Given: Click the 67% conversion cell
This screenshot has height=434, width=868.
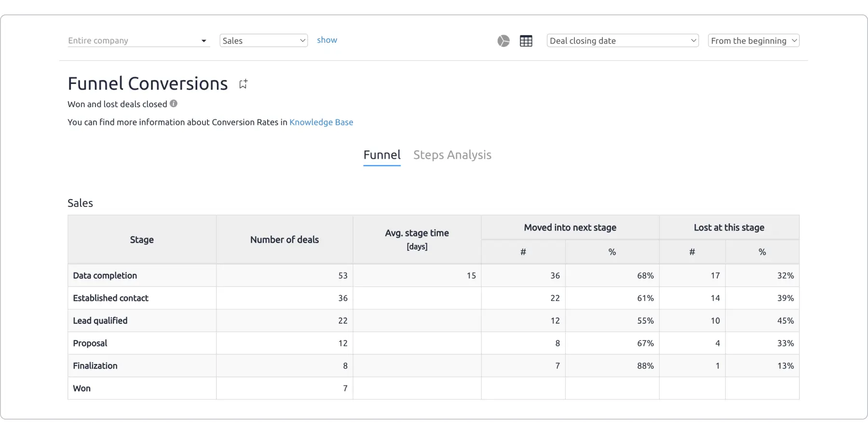Looking at the screenshot, I should (612, 343).
